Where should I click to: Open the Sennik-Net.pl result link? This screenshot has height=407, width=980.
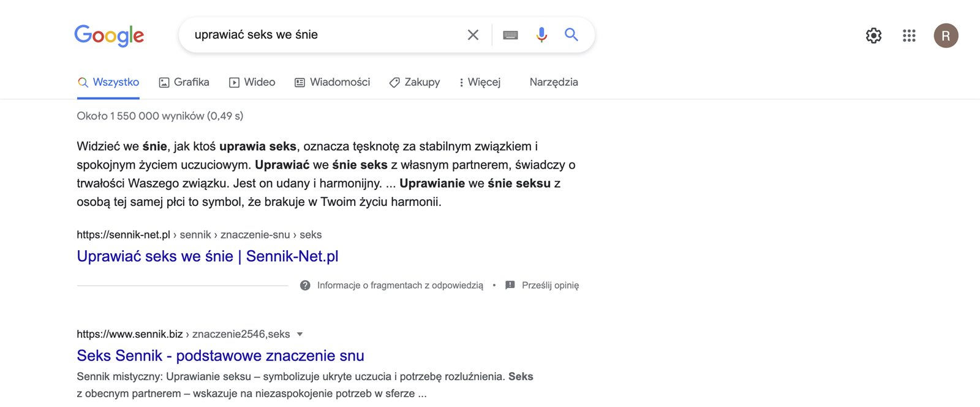[x=208, y=256]
